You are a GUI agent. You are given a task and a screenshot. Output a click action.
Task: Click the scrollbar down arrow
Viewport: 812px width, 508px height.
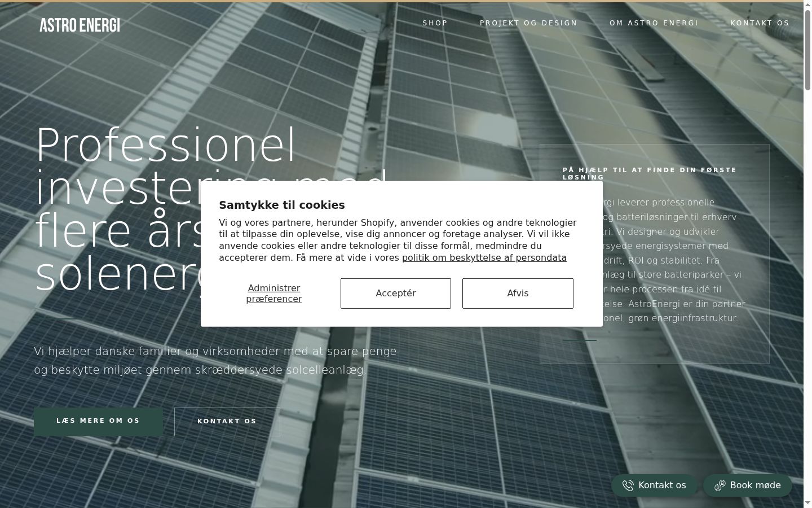[x=807, y=503]
